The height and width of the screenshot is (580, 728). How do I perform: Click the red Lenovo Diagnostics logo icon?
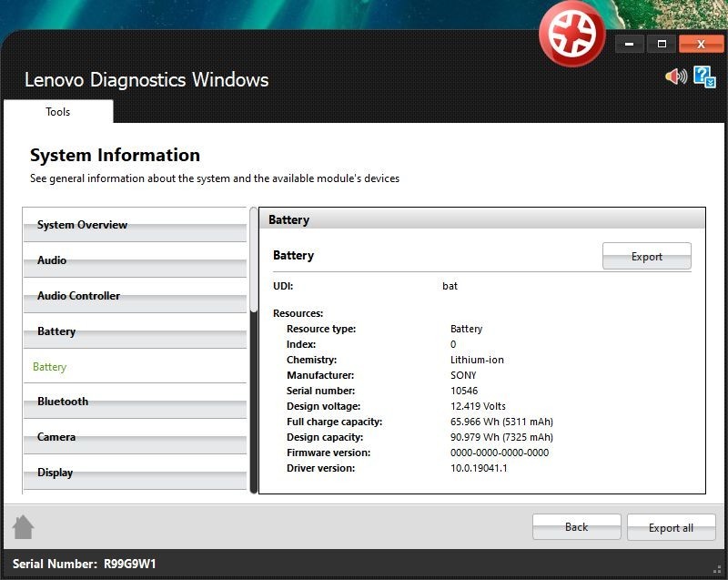(x=572, y=34)
